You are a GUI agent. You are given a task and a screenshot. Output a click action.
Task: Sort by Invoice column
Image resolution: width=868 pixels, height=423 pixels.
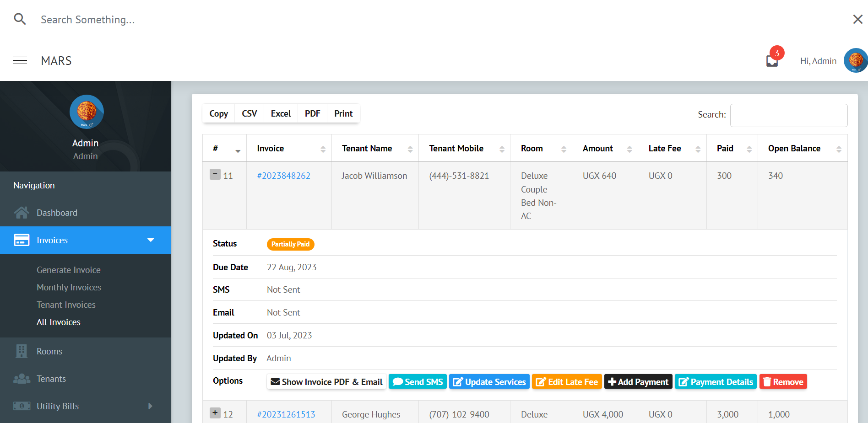[x=289, y=148]
